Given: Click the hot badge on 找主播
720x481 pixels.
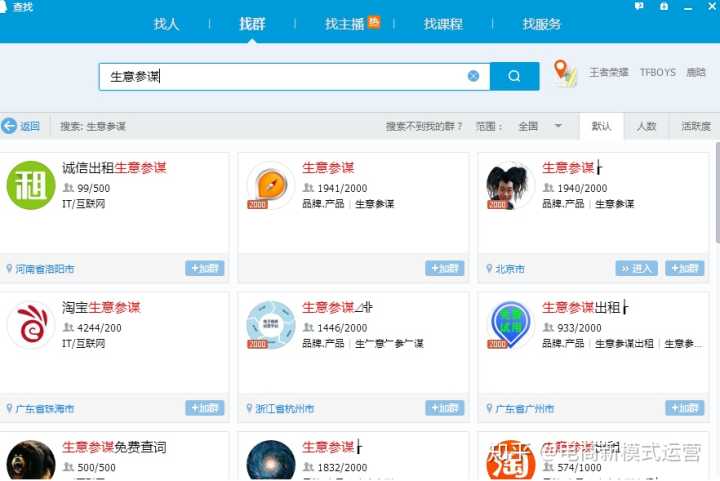Looking at the screenshot, I should click(x=374, y=22).
